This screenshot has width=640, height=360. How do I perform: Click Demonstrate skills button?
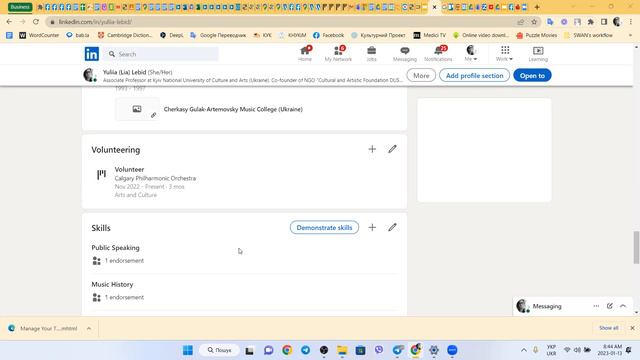324,227
